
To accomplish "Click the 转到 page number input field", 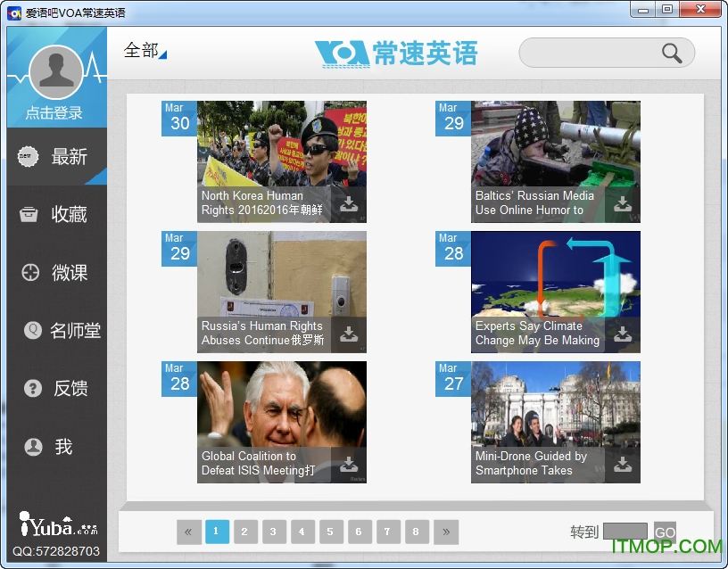I will pyautogui.click(x=625, y=532).
